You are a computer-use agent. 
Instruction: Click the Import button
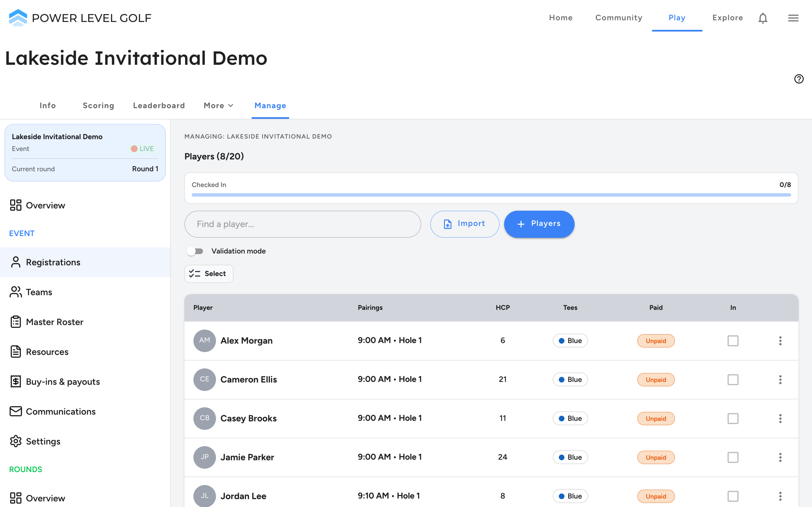coord(465,224)
